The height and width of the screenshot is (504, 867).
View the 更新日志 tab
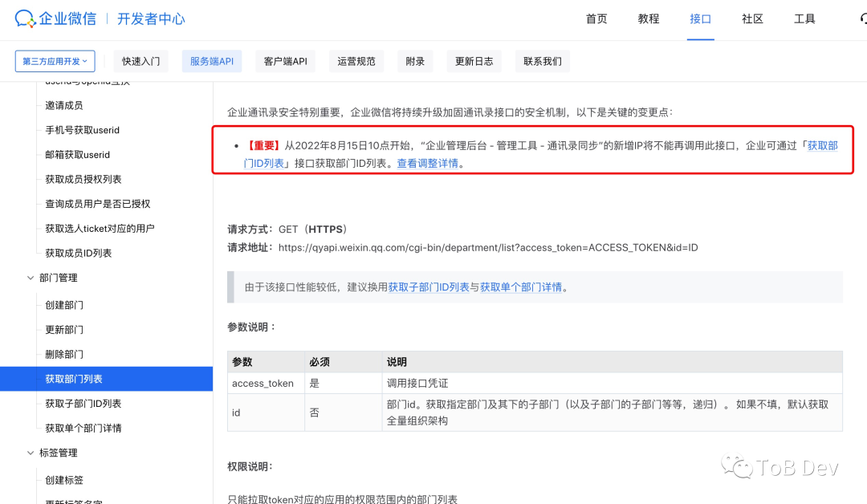click(474, 60)
